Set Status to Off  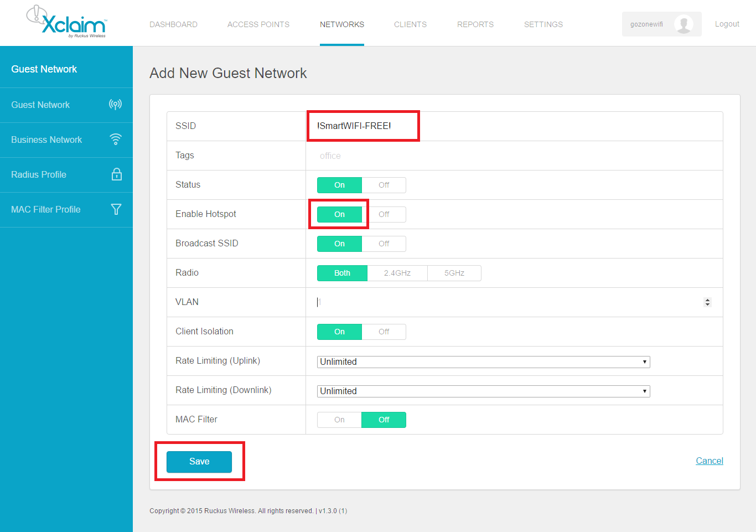point(384,185)
